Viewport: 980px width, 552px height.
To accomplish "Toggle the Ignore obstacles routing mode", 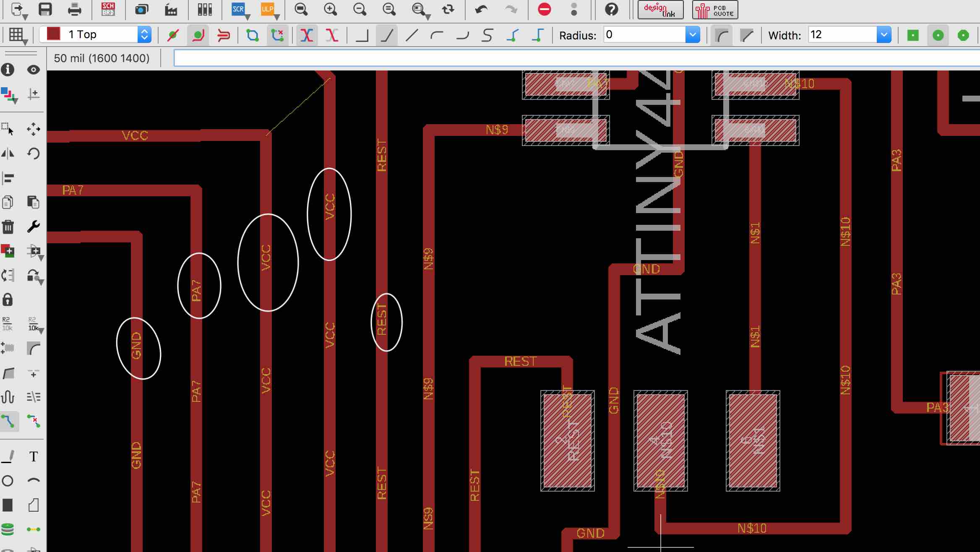I will 173,35.
